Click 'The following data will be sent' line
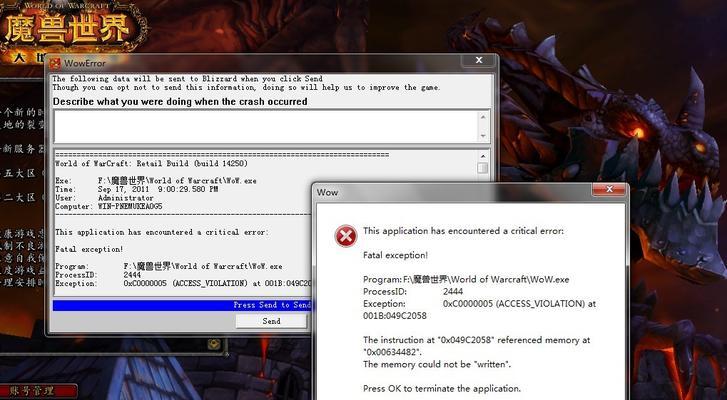The width and height of the screenshot is (727, 400). [187, 79]
